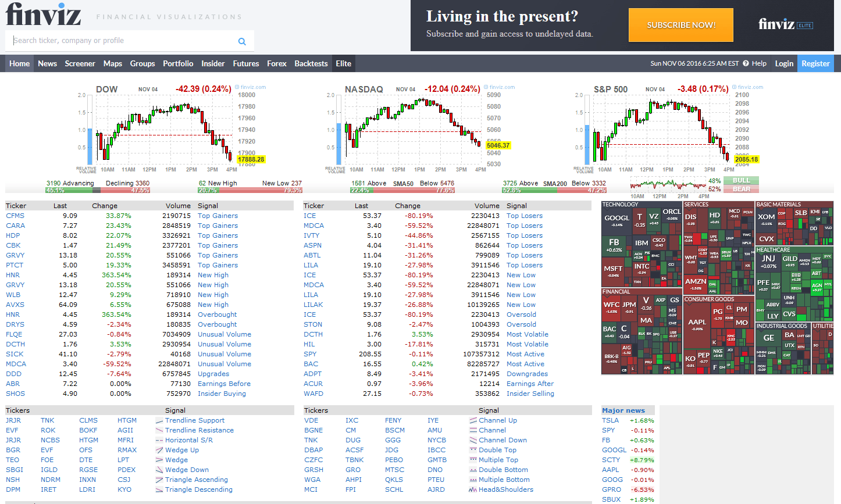This screenshot has height=504, width=841.
Task: Focus the ticker search input field
Action: pos(122,41)
